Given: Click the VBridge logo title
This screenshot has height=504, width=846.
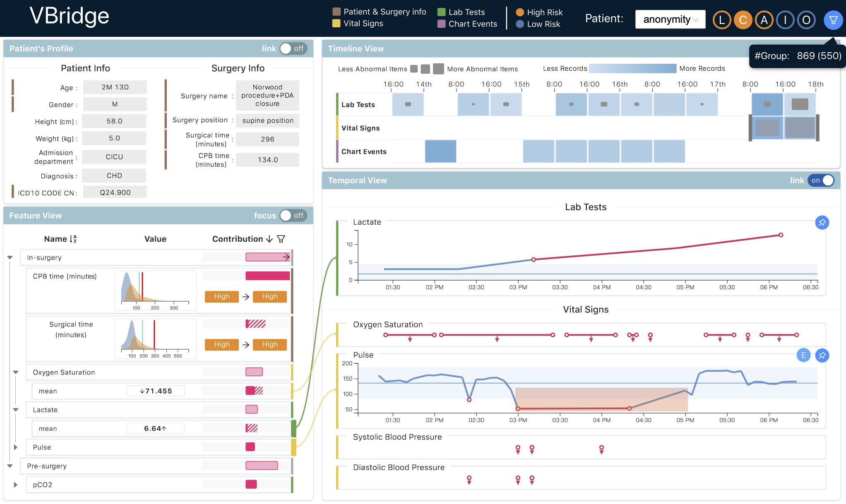Looking at the screenshot, I should pyautogui.click(x=70, y=17).
